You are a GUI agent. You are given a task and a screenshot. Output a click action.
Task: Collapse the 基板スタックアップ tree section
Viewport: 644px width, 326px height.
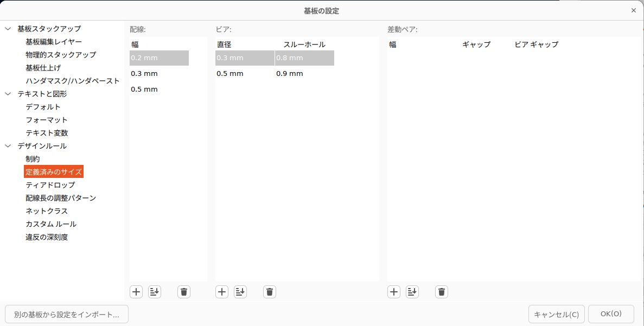pyautogui.click(x=8, y=29)
